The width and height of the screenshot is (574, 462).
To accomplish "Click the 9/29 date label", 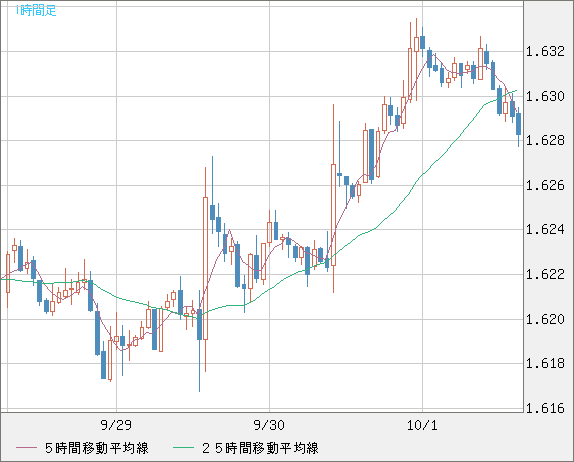I will pyautogui.click(x=116, y=425).
